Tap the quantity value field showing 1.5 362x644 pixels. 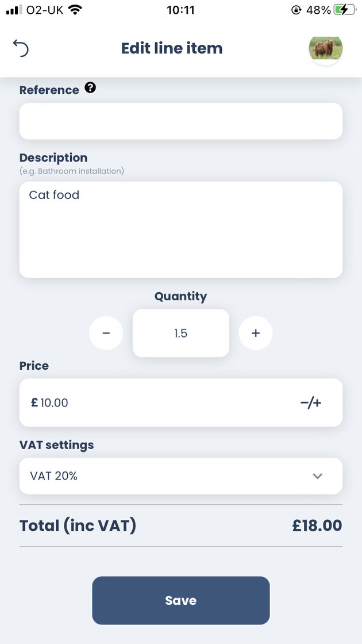tap(180, 333)
